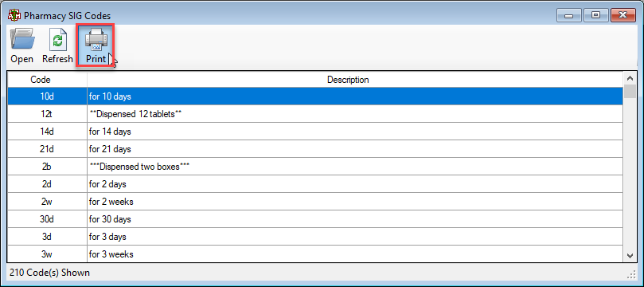Select the 3w code cell
This screenshot has width=644, height=287.
[x=47, y=254]
